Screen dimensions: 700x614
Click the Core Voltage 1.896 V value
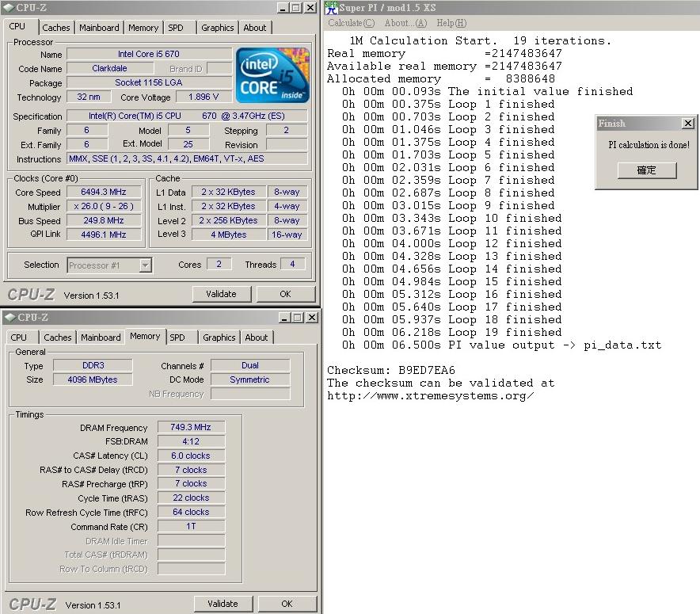[x=204, y=97]
